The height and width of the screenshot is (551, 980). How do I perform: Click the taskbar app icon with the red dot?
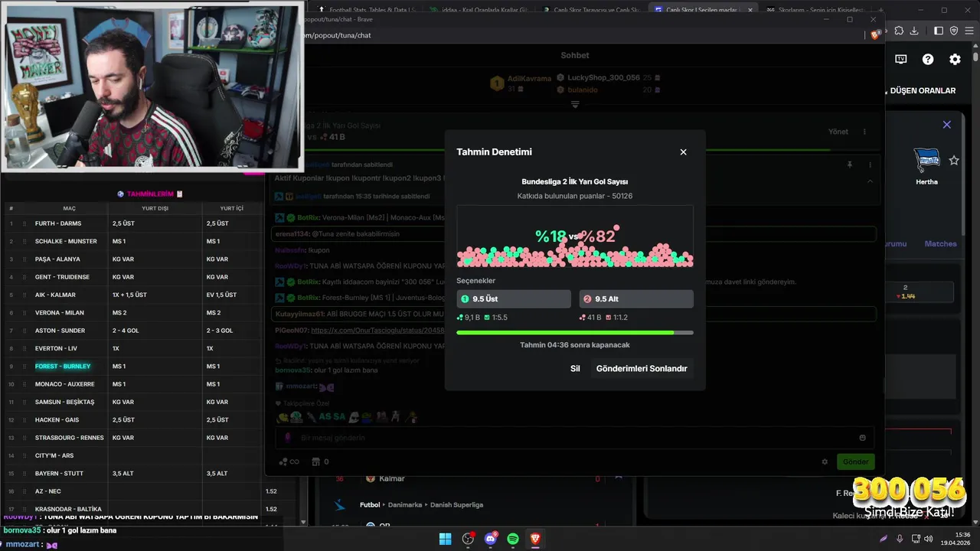click(468, 539)
